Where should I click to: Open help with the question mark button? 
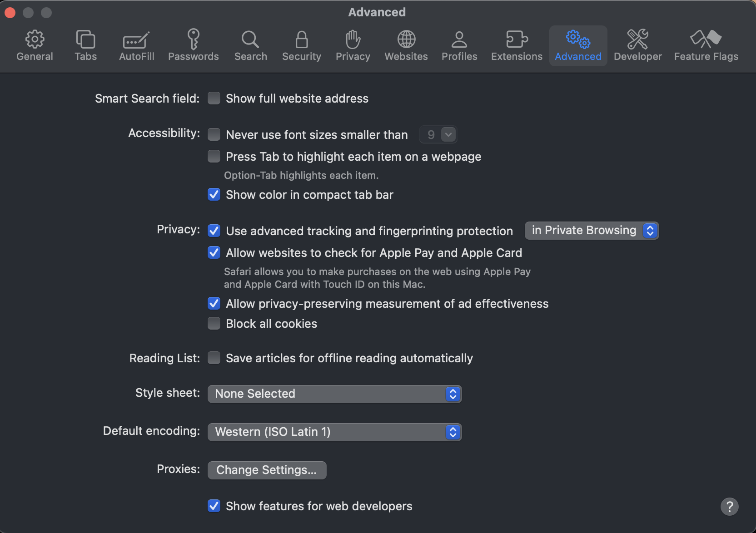(x=729, y=507)
